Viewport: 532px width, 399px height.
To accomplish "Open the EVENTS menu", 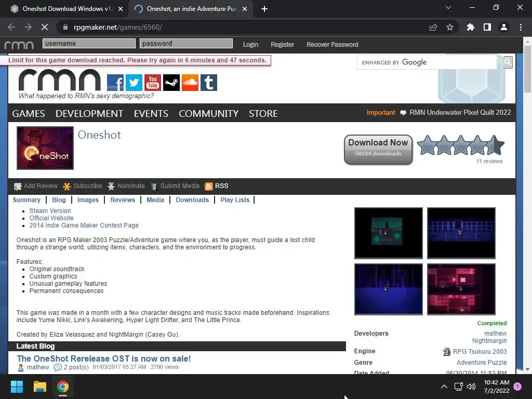I will (151, 113).
